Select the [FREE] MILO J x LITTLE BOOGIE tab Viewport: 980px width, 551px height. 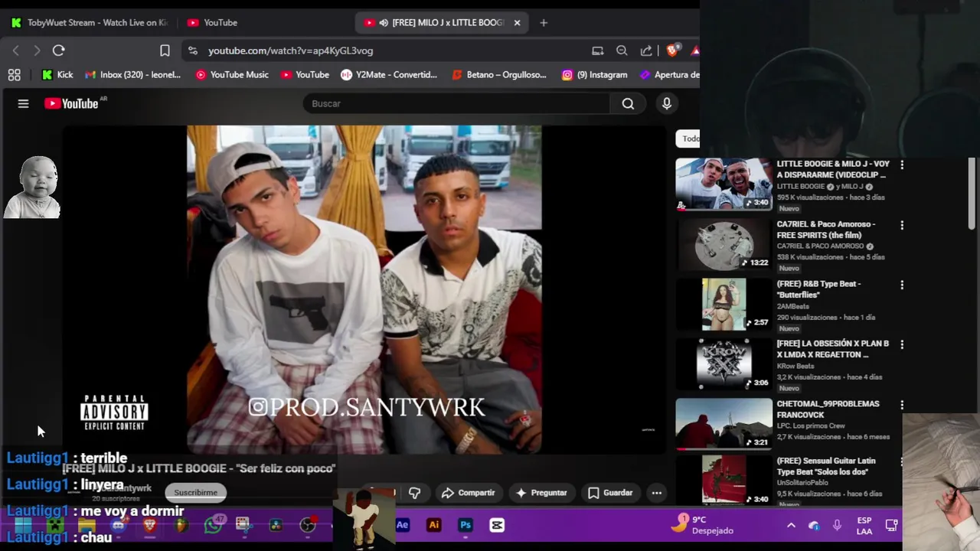[440, 23]
